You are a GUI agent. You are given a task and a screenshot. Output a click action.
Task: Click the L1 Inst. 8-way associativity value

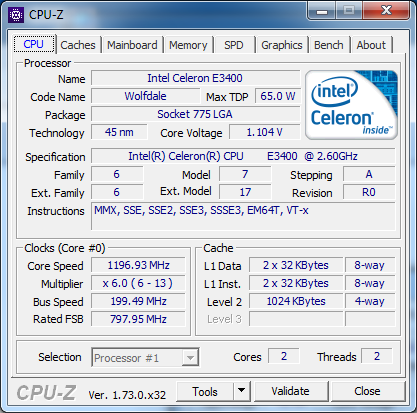pyautogui.click(x=370, y=283)
